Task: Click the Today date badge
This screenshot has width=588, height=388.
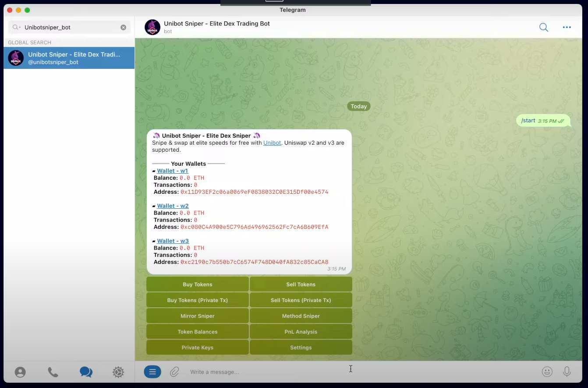Action: 359,107
